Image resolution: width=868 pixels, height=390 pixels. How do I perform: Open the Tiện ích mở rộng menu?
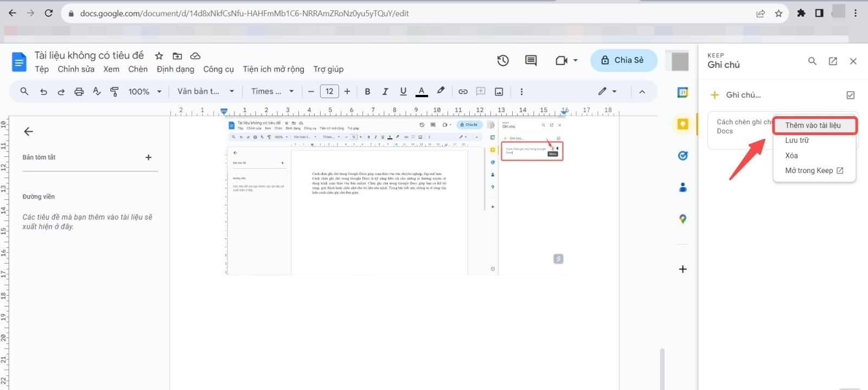(x=273, y=69)
